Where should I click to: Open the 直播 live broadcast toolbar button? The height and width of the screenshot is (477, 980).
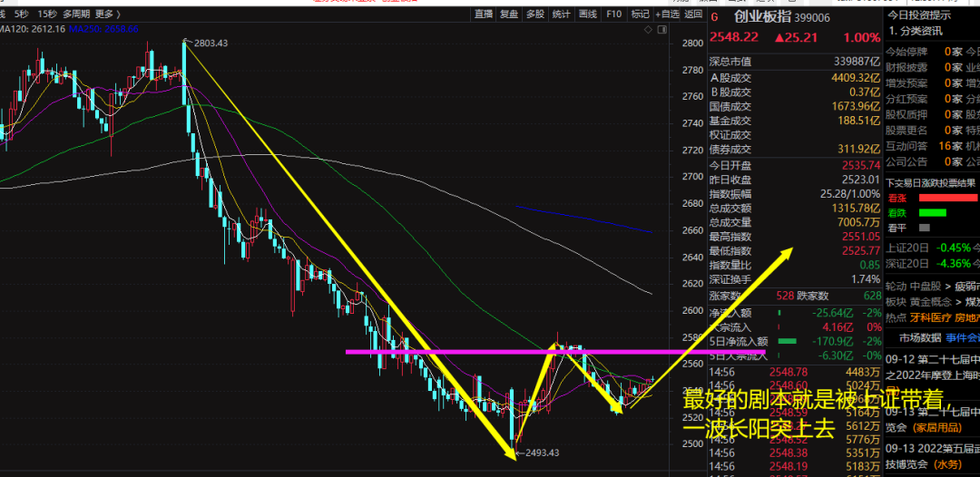pos(483,14)
